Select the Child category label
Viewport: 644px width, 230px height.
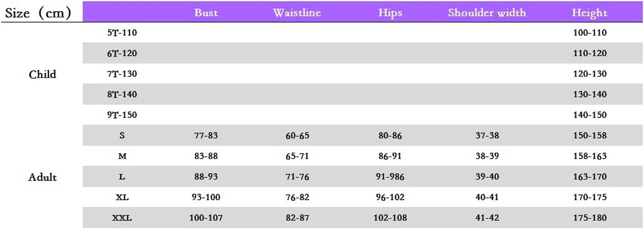pos(42,74)
